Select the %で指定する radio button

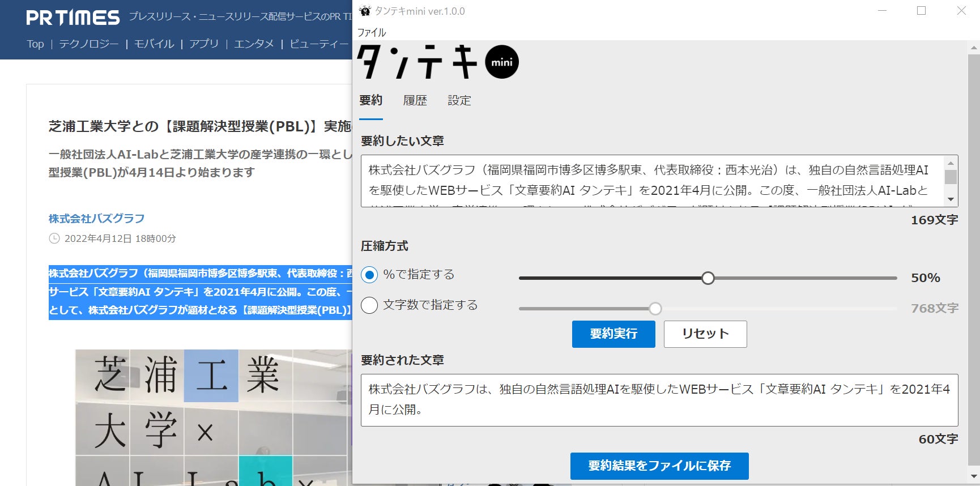coord(369,275)
